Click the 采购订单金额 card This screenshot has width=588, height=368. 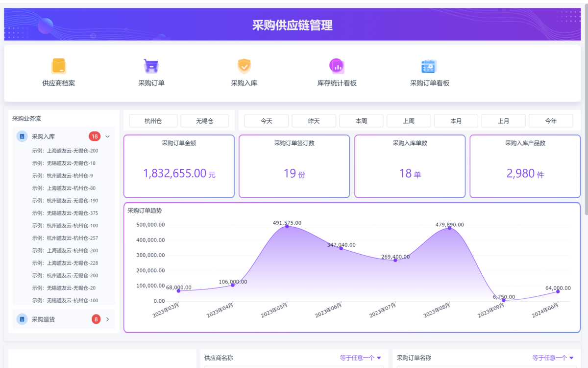pos(179,166)
